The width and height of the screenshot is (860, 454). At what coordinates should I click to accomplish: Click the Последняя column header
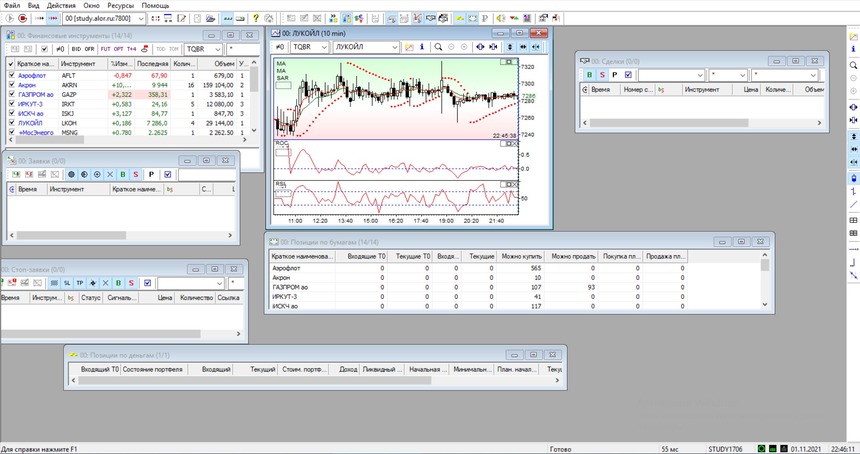(152, 64)
